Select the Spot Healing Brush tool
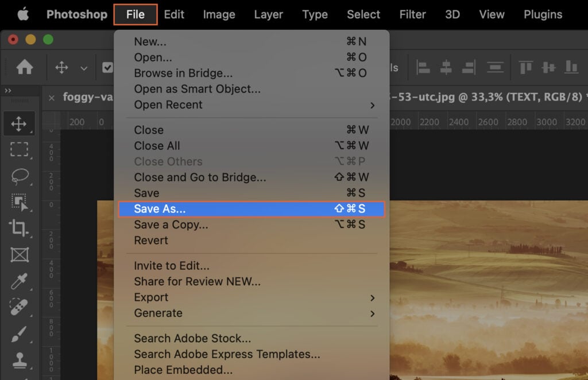Image resolution: width=588 pixels, height=380 pixels. 20,308
